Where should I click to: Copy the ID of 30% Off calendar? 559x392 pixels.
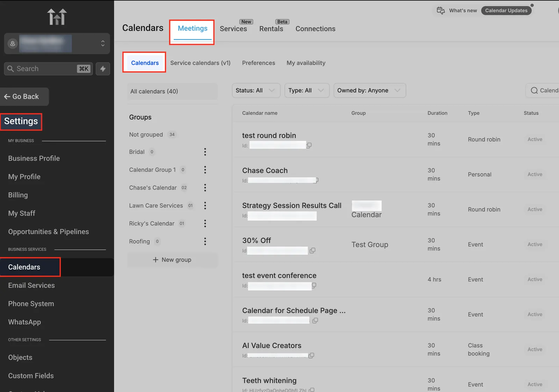point(313,250)
